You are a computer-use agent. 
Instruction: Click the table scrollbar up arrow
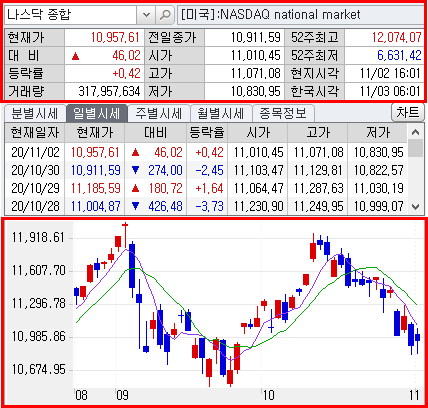[x=415, y=132]
